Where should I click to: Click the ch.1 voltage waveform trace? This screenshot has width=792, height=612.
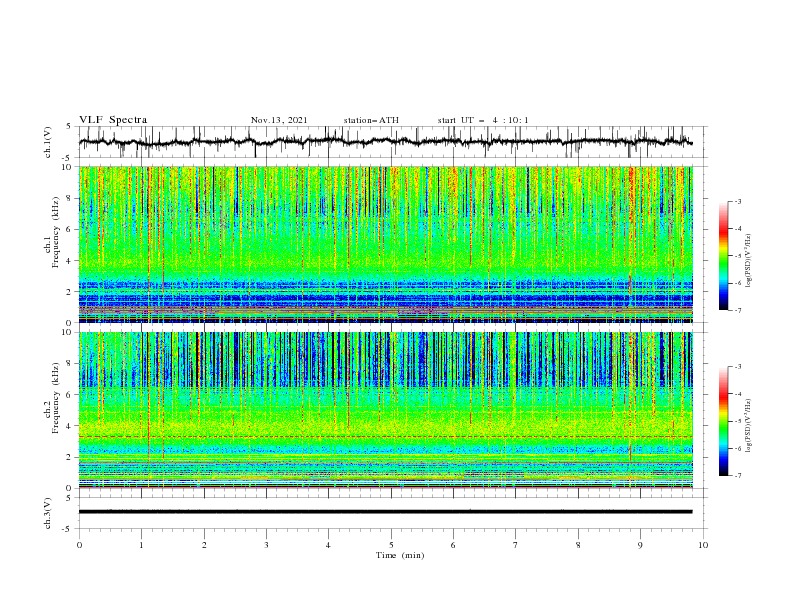(385, 142)
